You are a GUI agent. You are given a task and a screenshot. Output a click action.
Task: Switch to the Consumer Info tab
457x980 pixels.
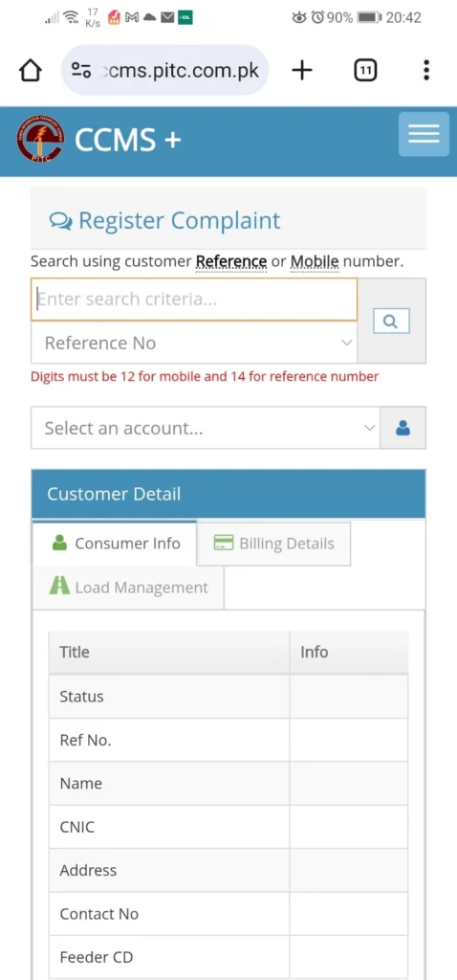click(115, 544)
